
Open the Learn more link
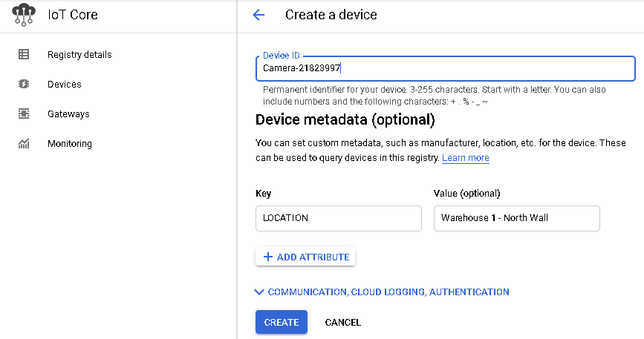(465, 158)
